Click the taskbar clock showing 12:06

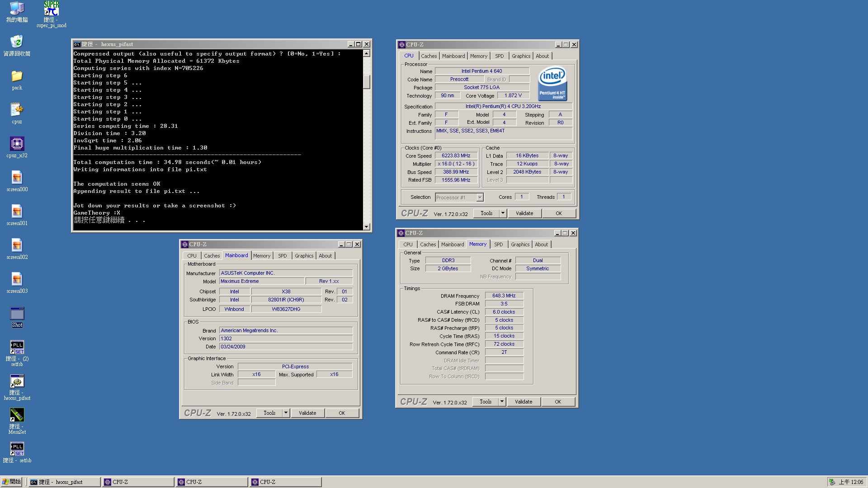pos(851,482)
